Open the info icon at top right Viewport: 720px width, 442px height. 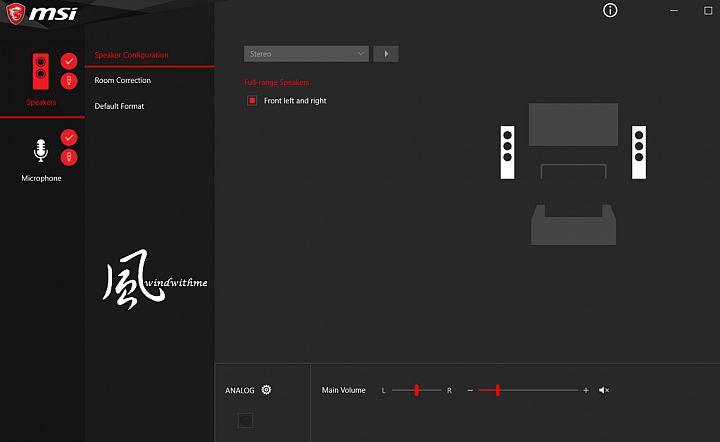pos(610,10)
